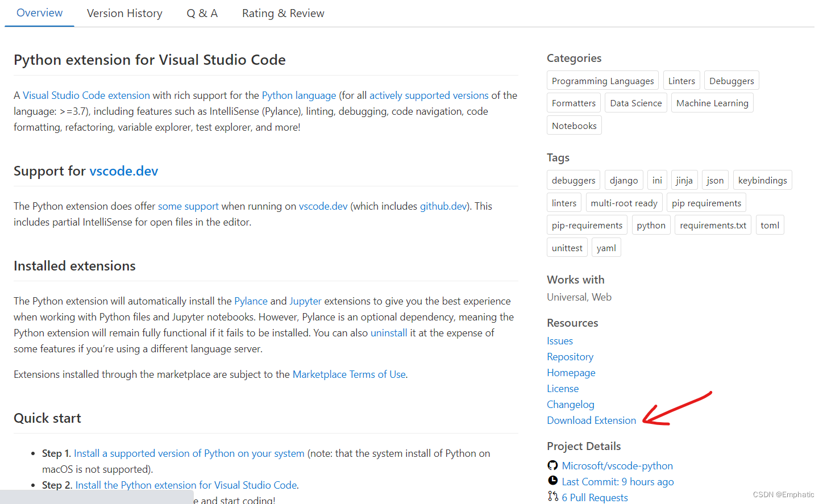Screen dimensions: 823x504
Task: Open the Changelog resource link
Action: tap(571, 405)
